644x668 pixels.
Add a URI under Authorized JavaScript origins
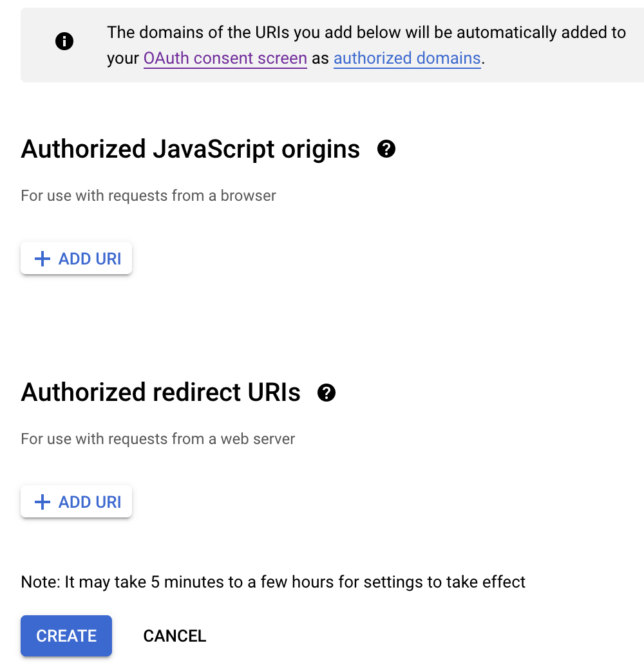[76, 258]
